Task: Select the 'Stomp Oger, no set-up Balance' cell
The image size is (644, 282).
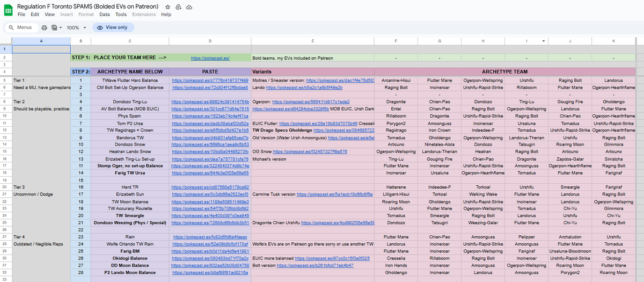Action: pyautogui.click(x=130, y=165)
